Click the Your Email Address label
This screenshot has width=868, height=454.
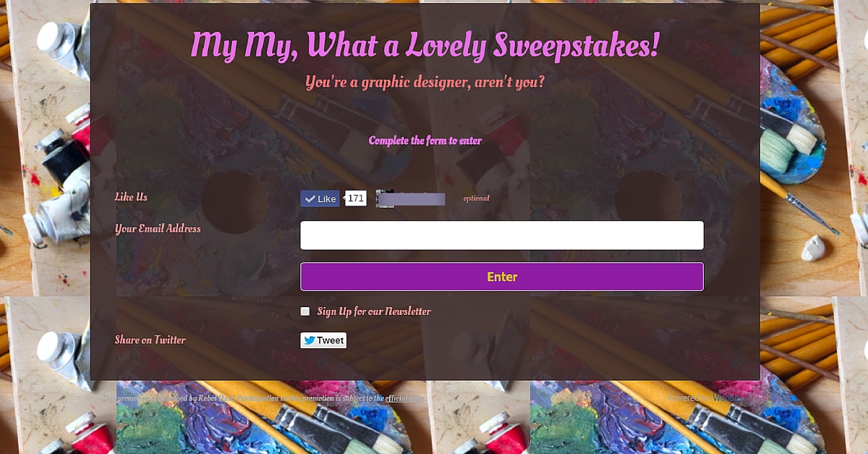click(158, 229)
